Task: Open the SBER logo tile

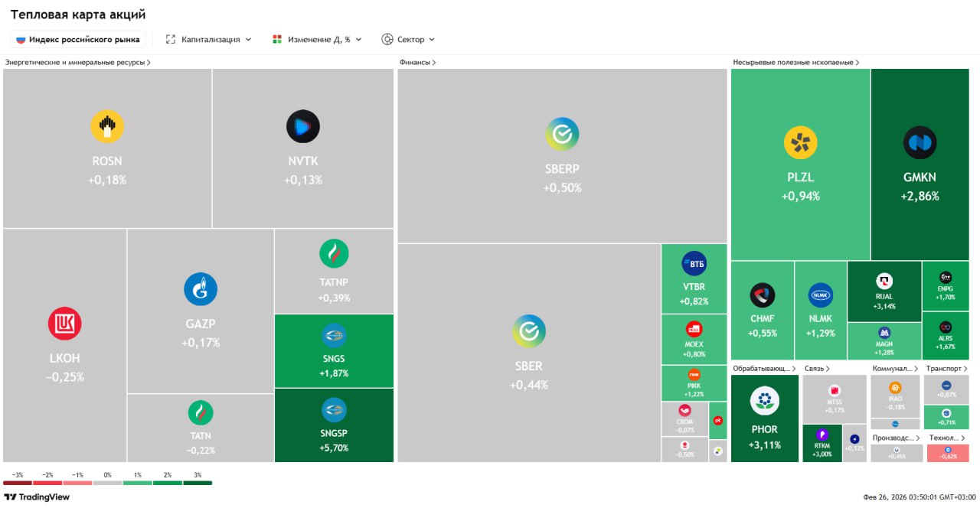Action: tap(529, 331)
